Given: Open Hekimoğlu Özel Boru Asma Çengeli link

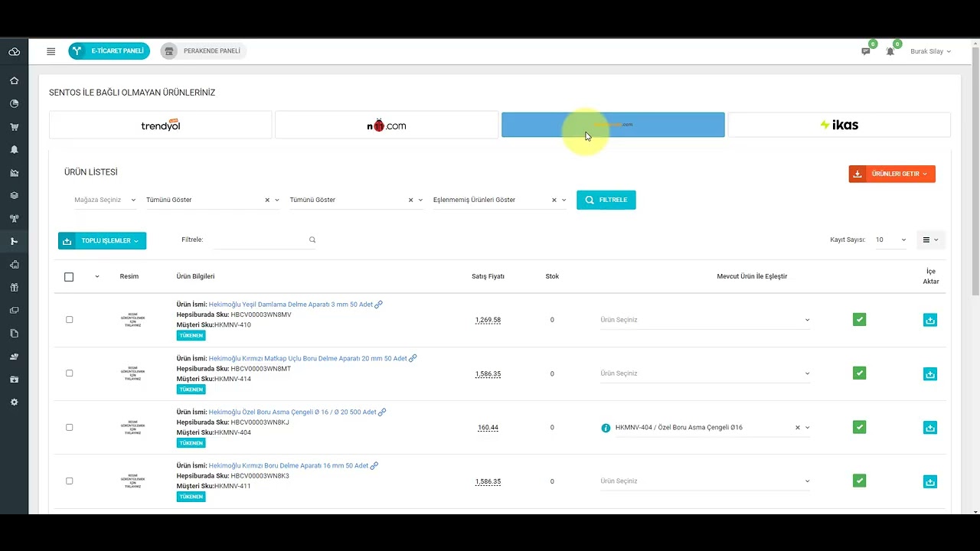Looking at the screenshot, I should pyautogui.click(x=292, y=412).
